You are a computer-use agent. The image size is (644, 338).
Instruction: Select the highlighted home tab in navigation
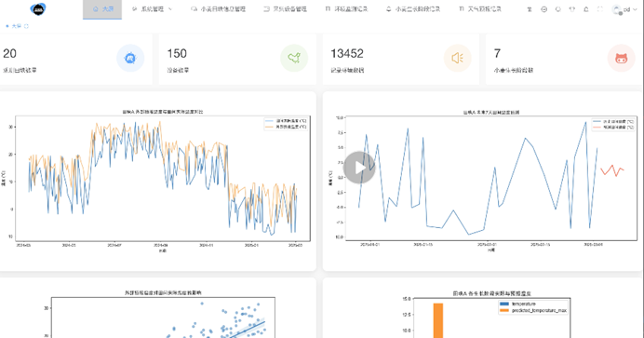(x=102, y=9)
